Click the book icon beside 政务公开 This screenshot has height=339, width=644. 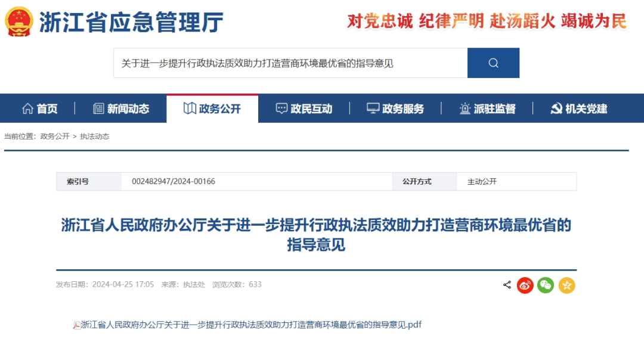click(x=190, y=108)
